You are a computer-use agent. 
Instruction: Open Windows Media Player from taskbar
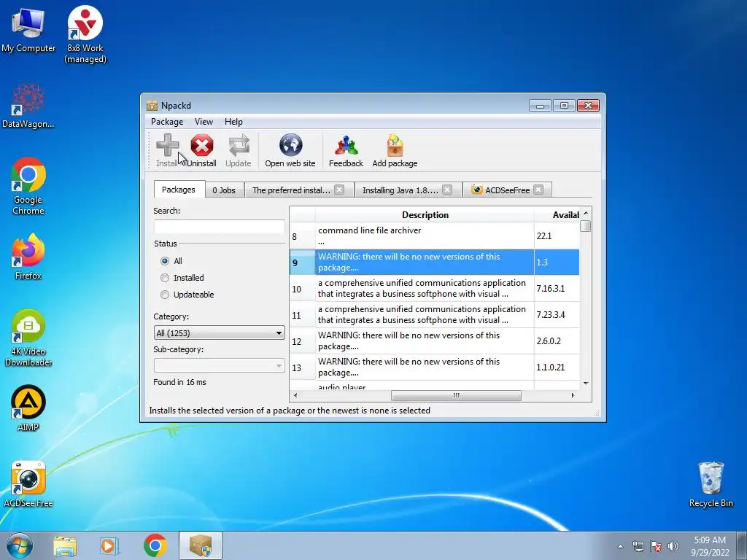click(109, 545)
